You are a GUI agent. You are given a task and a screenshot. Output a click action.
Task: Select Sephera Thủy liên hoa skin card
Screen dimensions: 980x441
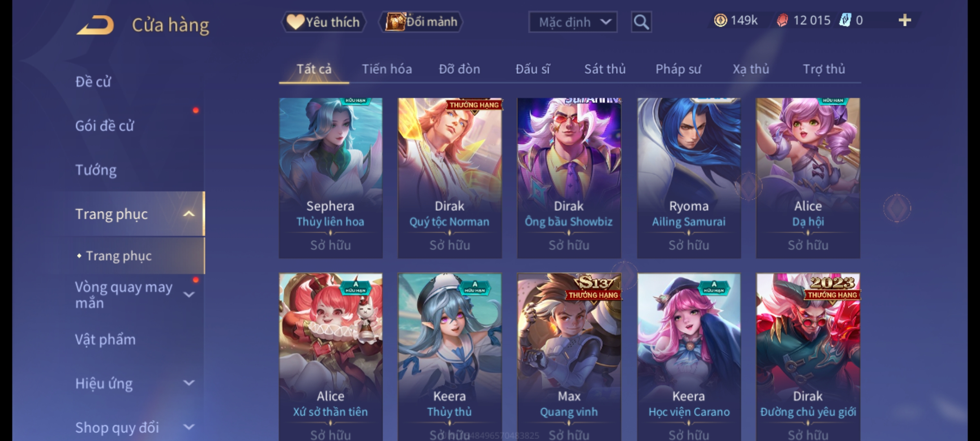(x=331, y=178)
